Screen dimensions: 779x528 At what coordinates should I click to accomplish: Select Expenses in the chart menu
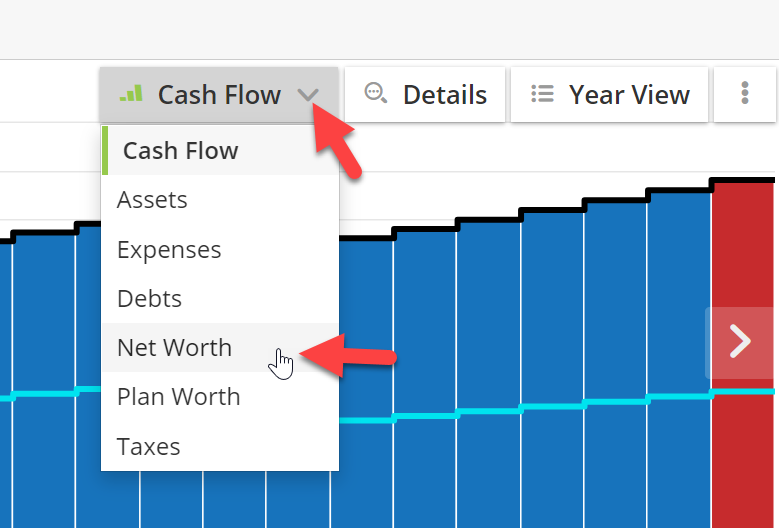click(x=169, y=249)
